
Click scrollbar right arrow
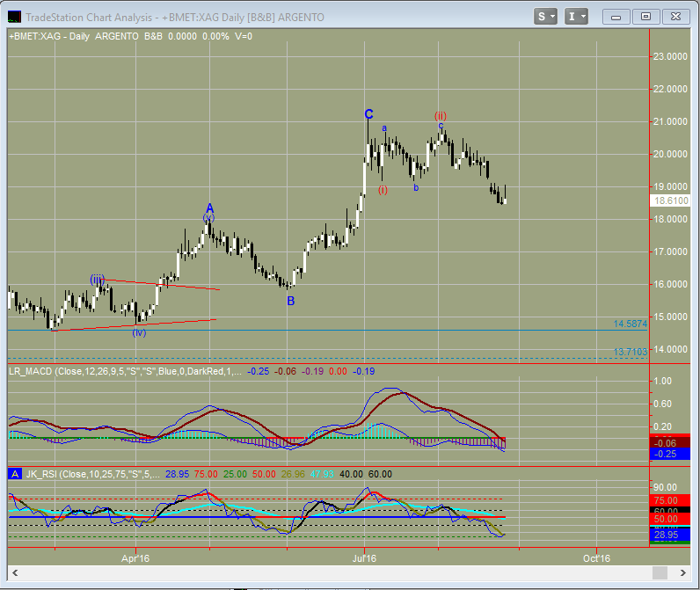[x=683, y=572]
